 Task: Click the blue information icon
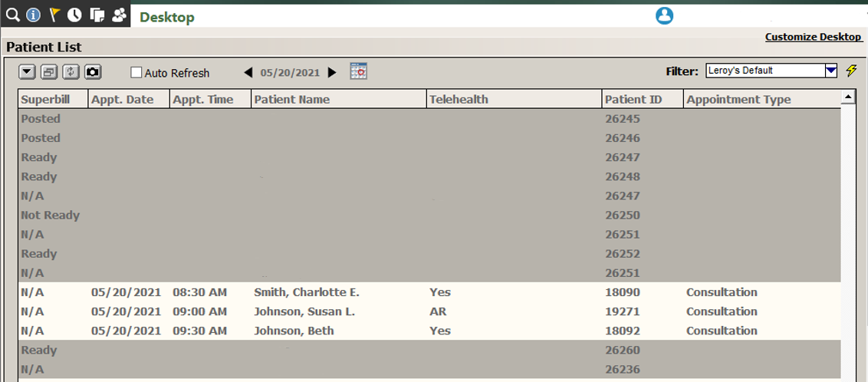pos(33,15)
